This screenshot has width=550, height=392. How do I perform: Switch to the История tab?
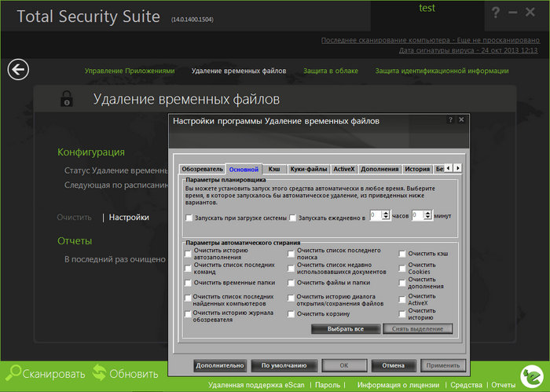(x=417, y=169)
